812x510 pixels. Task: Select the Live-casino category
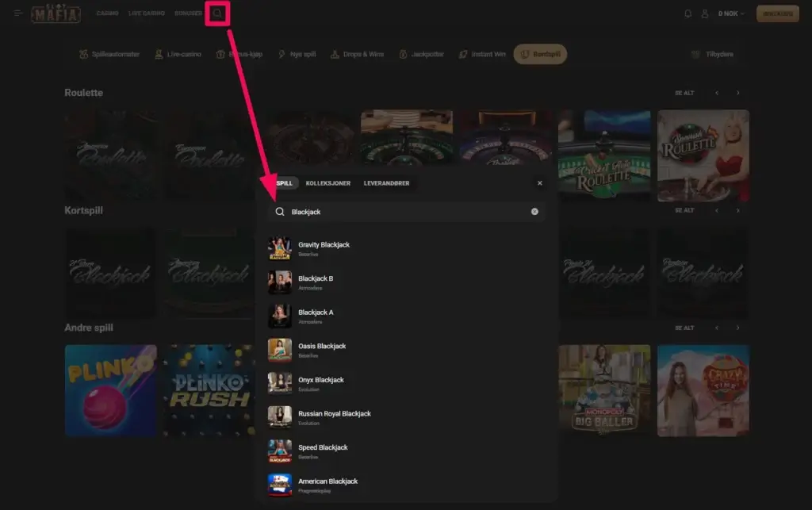[x=178, y=54]
